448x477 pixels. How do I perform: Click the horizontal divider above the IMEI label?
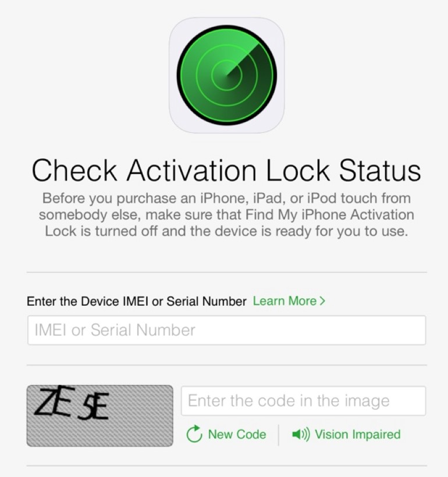point(227,272)
